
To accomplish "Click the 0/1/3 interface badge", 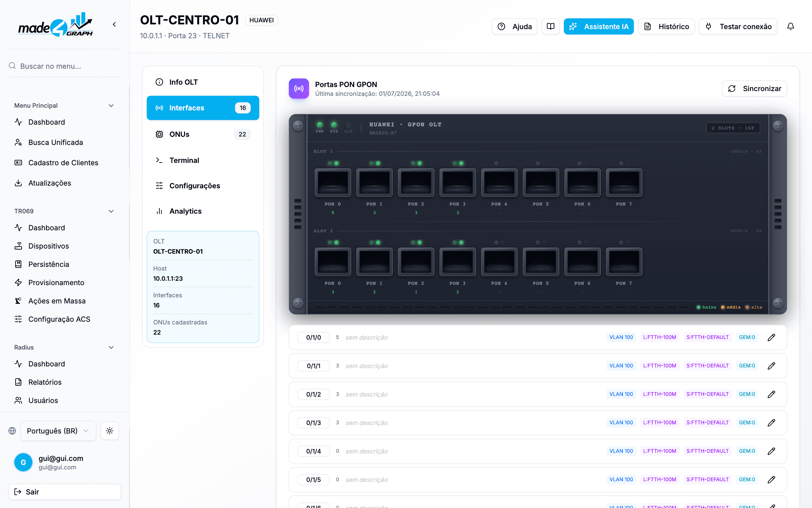I will click(x=314, y=423).
